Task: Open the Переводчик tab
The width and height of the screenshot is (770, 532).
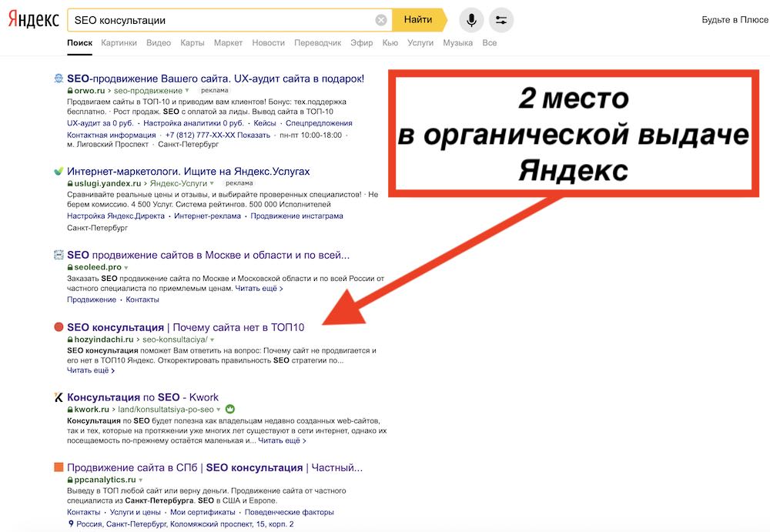Action: pos(318,43)
